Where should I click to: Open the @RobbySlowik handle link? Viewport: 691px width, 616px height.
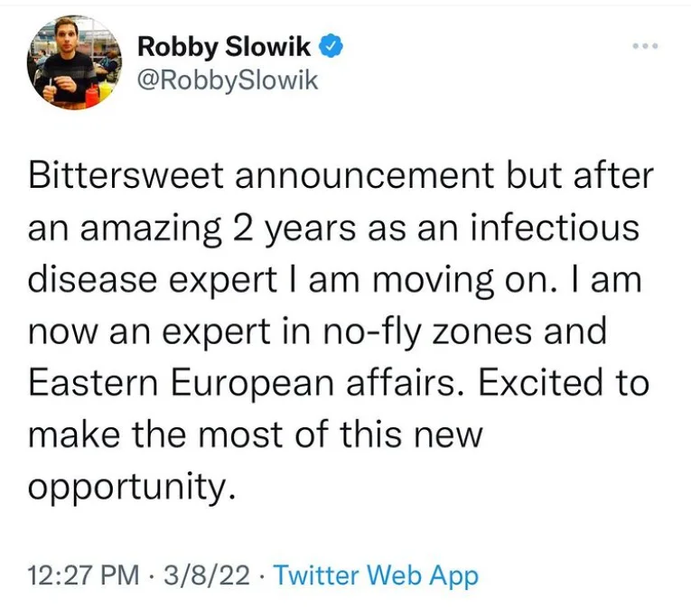pos(228,80)
